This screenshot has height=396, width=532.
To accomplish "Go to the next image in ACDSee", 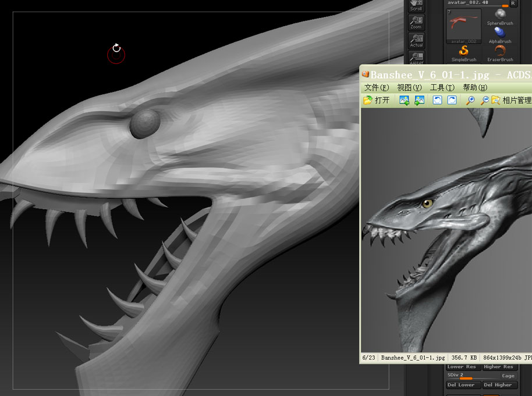I will [419, 101].
